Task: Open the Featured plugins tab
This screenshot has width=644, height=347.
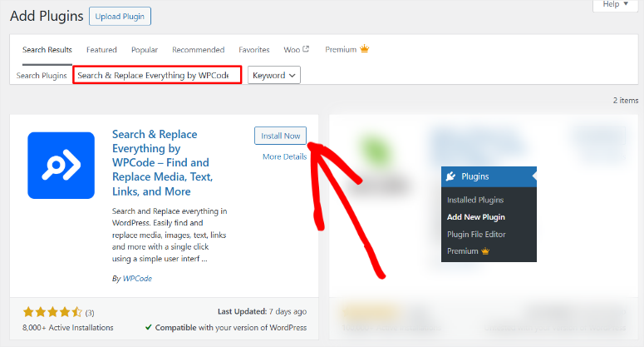Action: tap(101, 50)
